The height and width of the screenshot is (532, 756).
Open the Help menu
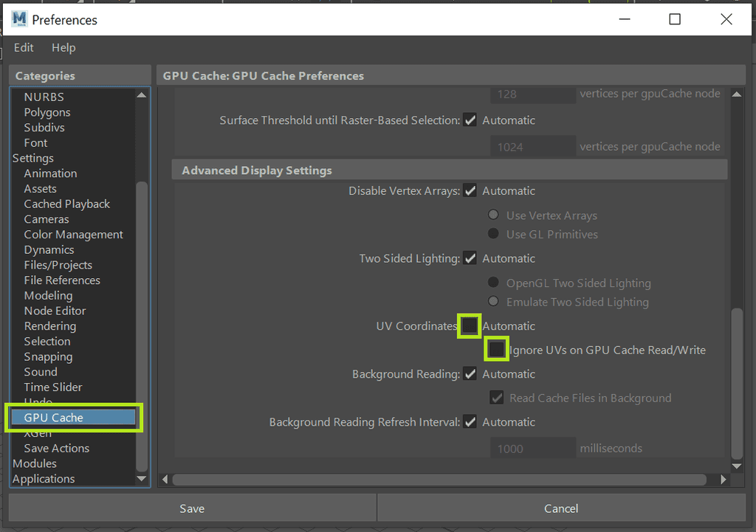[63, 47]
